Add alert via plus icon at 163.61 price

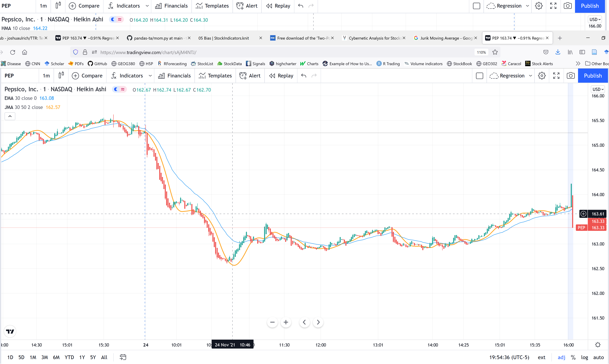point(583,214)
